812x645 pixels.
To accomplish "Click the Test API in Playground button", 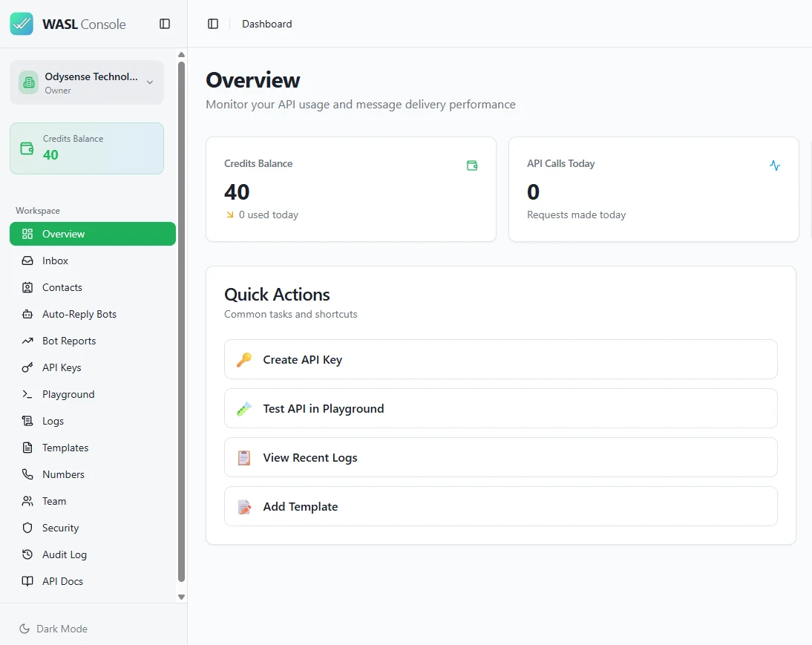I will coord(501,408).
